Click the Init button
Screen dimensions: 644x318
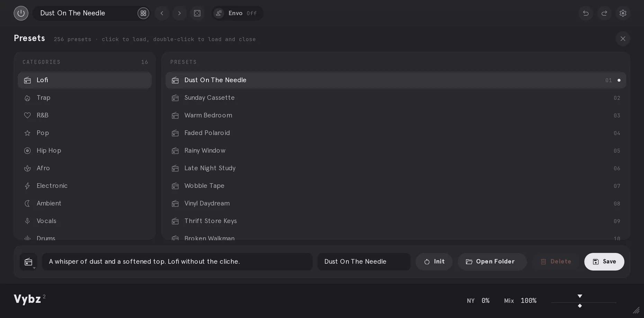point(434,262)
